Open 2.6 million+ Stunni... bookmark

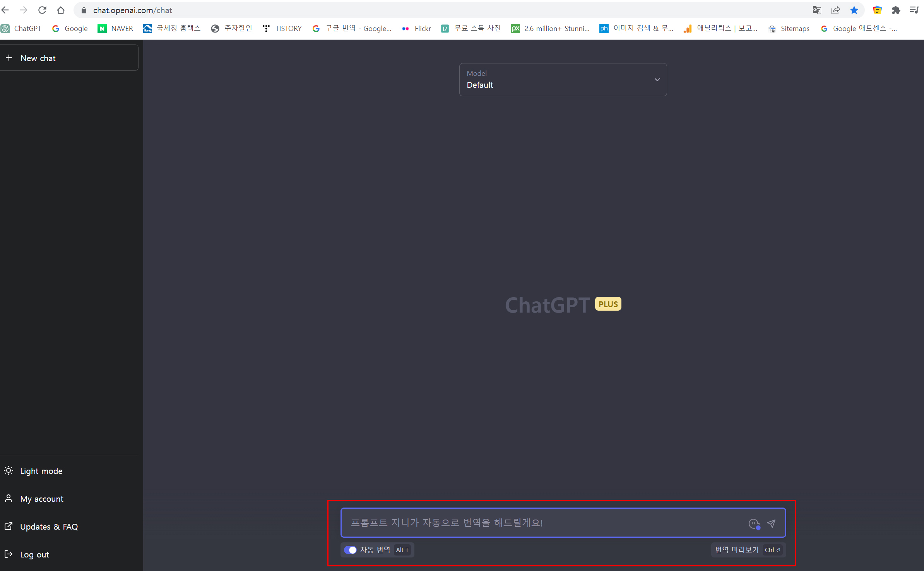pyautogui.click(x=550, y=28)
